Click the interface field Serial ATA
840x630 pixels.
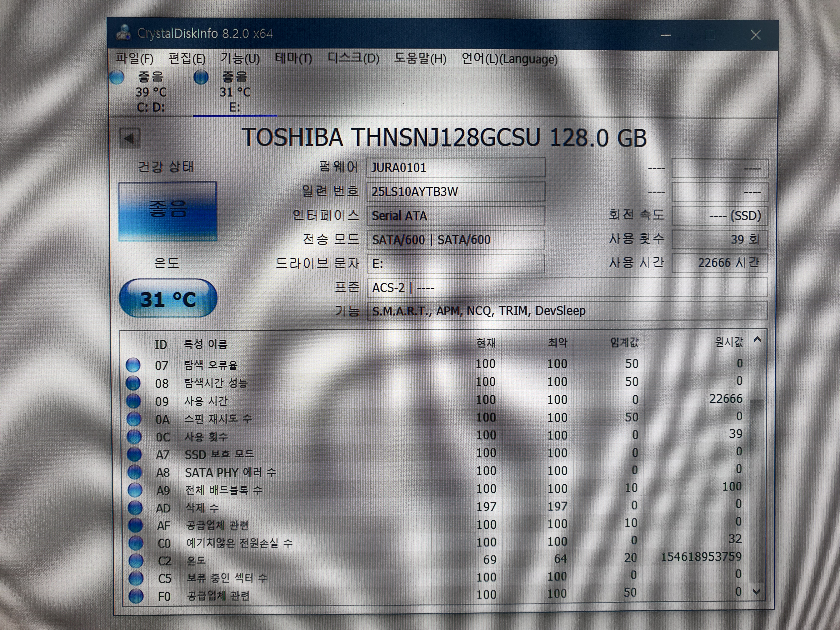[456, 216]
